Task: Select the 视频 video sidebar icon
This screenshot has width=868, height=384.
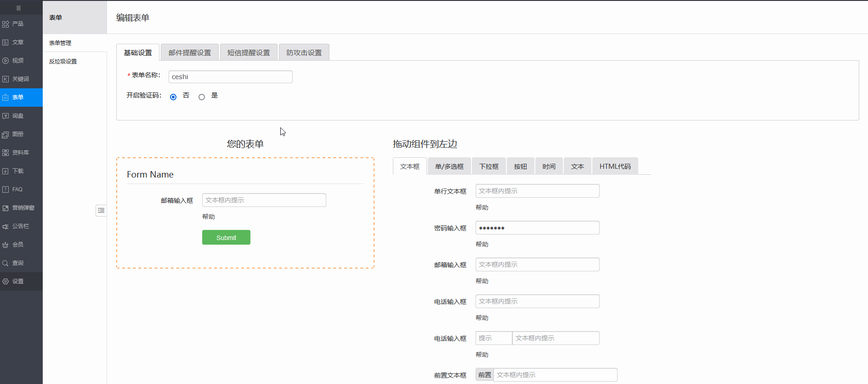Action: coord(6,61)
